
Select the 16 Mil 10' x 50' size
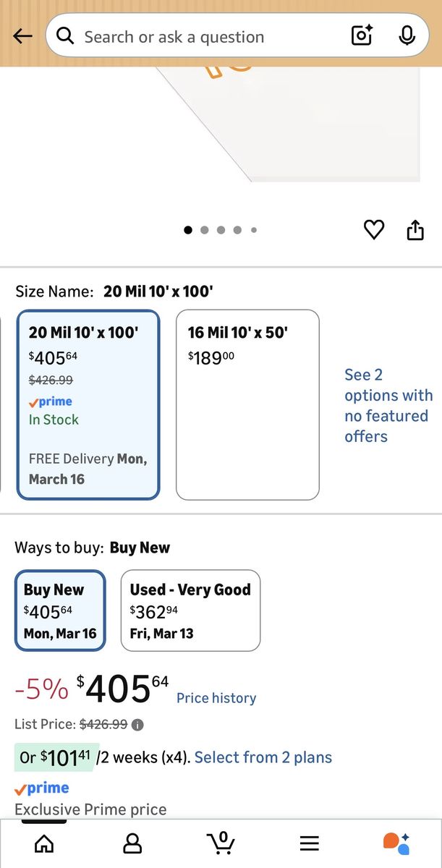click(x=247, y=404)
